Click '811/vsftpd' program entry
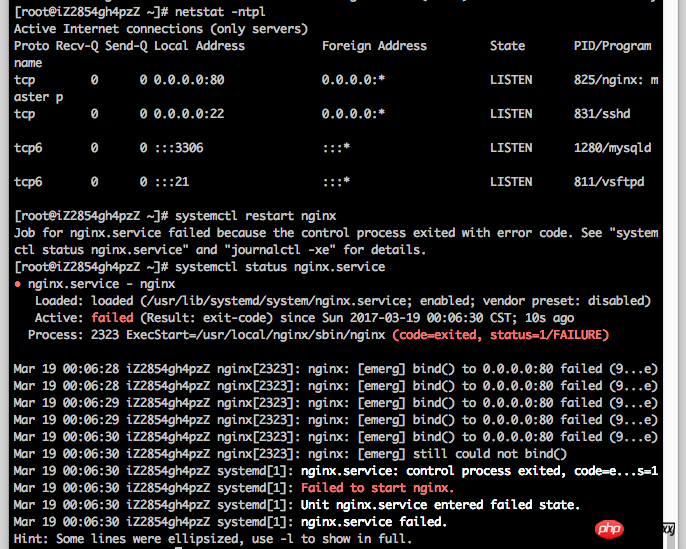This screenshot has width=686, height=549. pos(609,182)
